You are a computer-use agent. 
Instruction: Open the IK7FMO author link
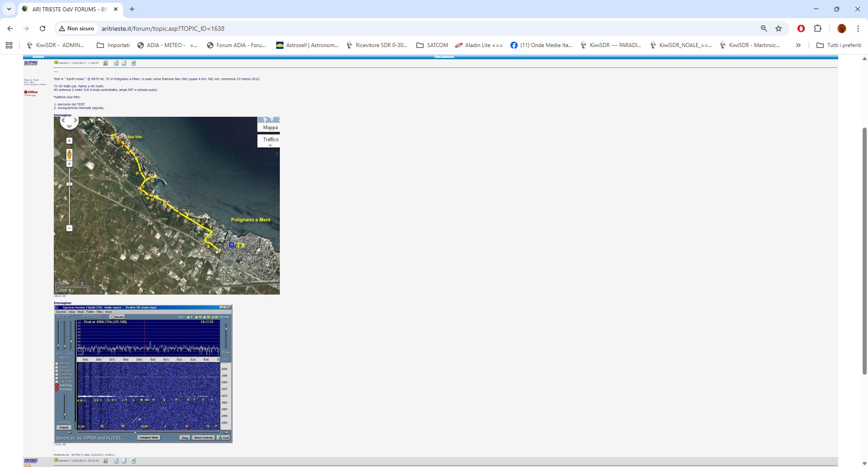click(31, 62)
